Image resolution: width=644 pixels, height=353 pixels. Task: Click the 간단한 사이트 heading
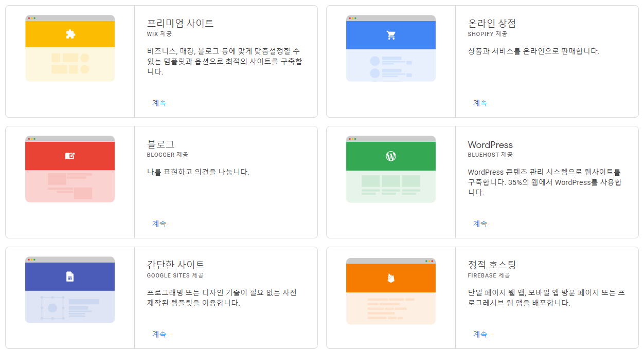point(175,265)
